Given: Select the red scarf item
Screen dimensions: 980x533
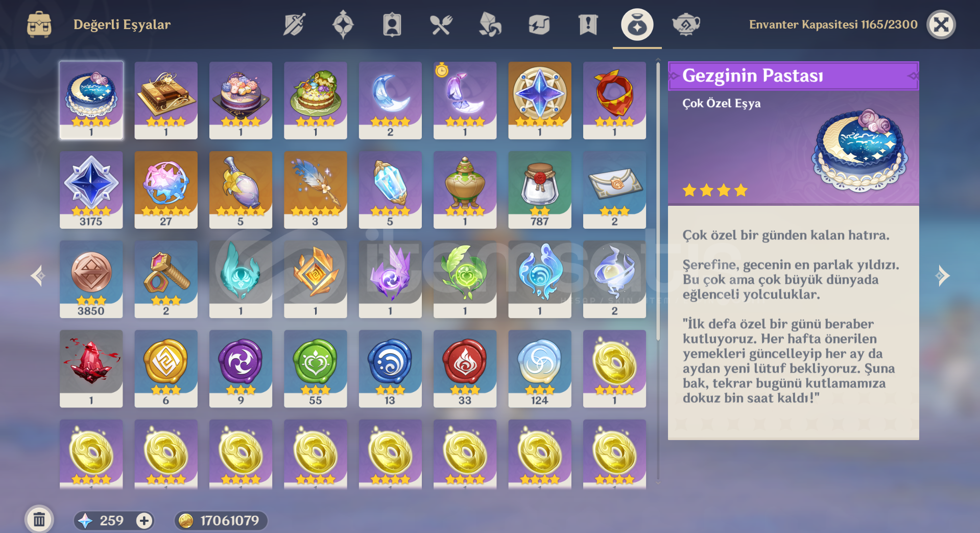Looking at the screenshot, I should 614,100.
